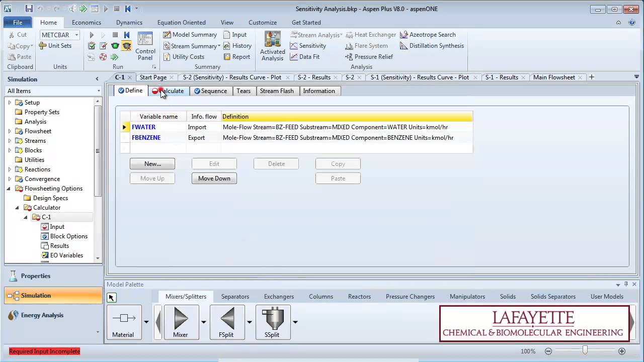Close the C-1 tab
644x362 pixels.
[x=130, y=77]
